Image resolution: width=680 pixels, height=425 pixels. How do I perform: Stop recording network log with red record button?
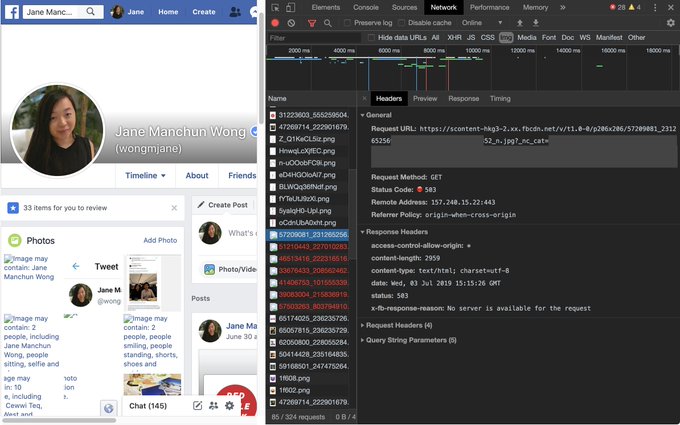(x=275, y=23)
